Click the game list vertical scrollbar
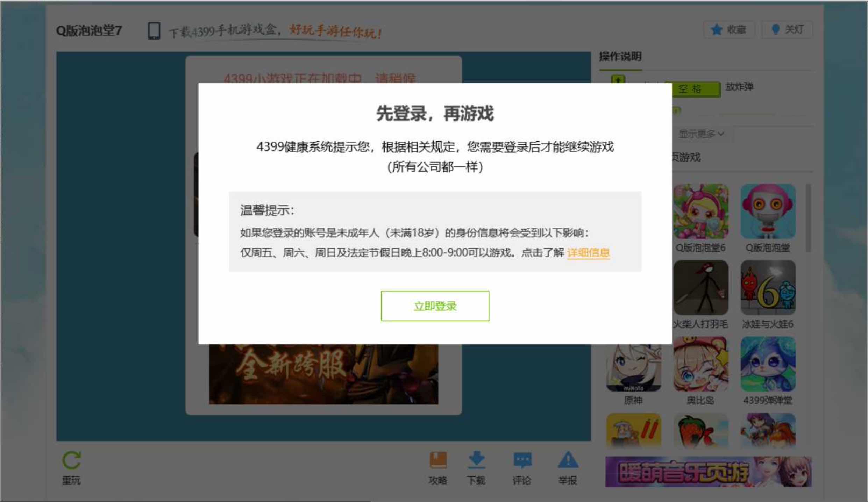The width and height of the screenshot is (868, 502). point(808,217)
